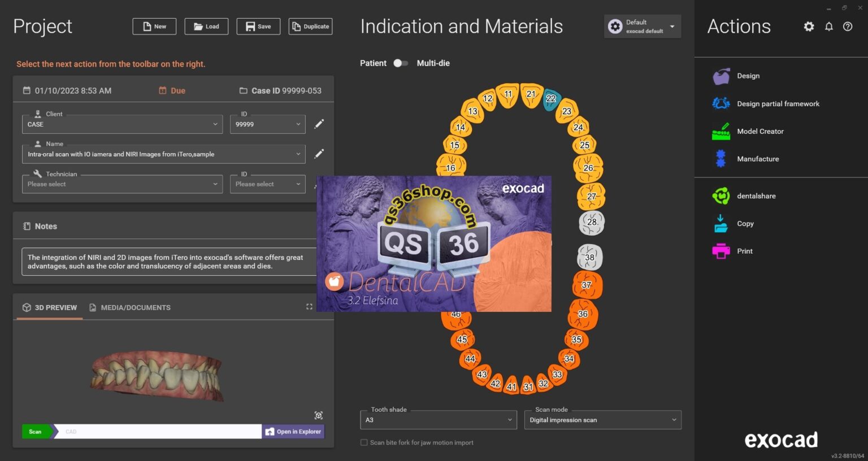Launch the Manufacture action

(758, 159)
